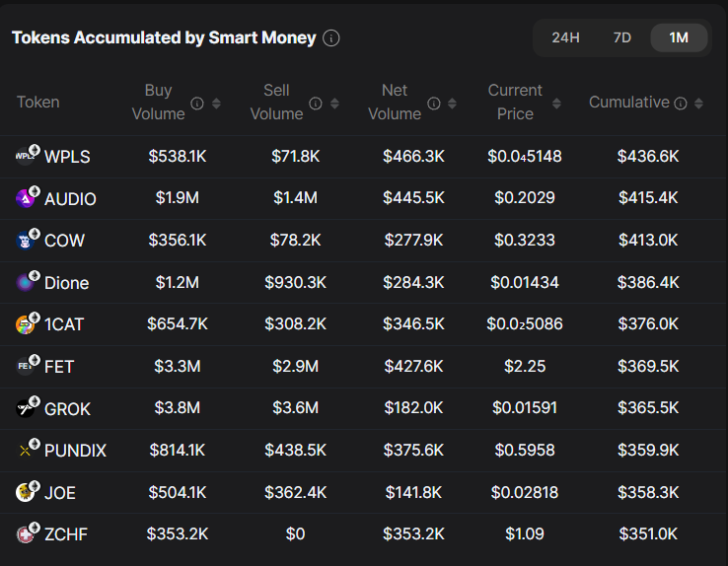Select COW cumulative $413.0K
The width and height of the screenshot is (728, 566).
648,241
